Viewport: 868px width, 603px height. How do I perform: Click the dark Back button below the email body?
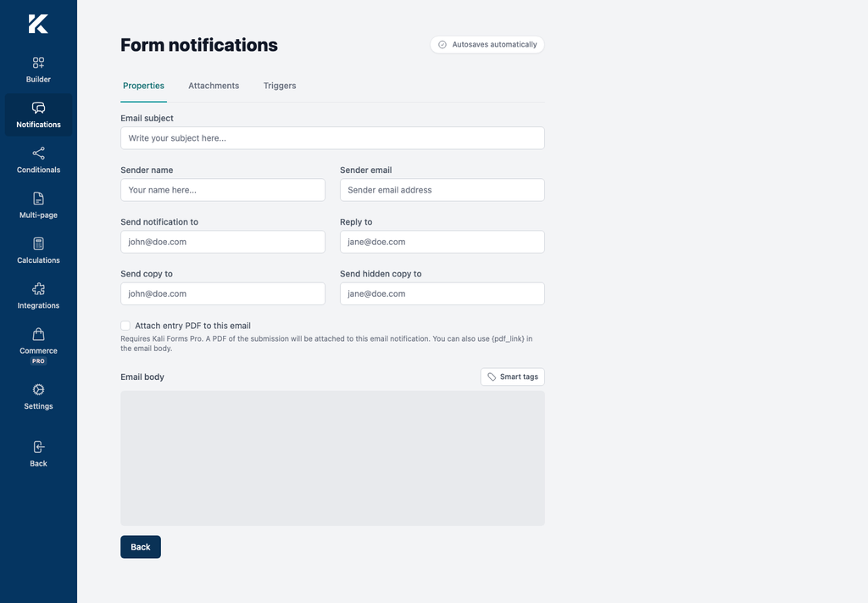tap(141, 547)
